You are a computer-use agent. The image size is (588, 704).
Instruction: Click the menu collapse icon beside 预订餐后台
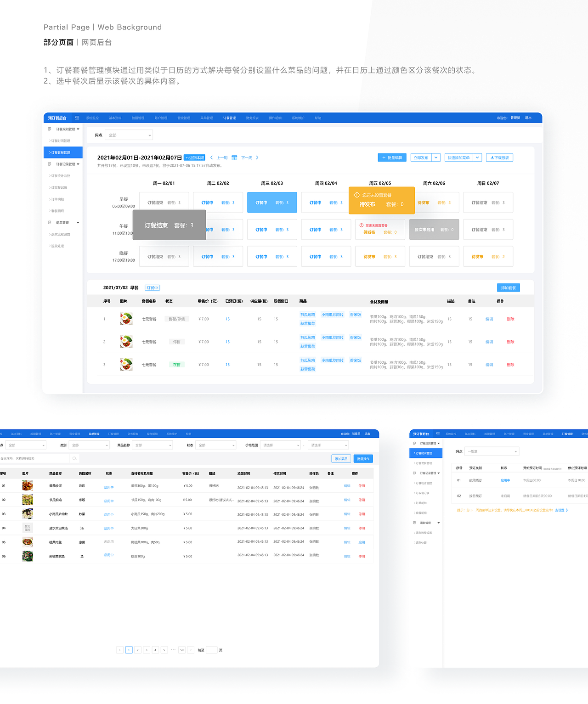(77, 118)
